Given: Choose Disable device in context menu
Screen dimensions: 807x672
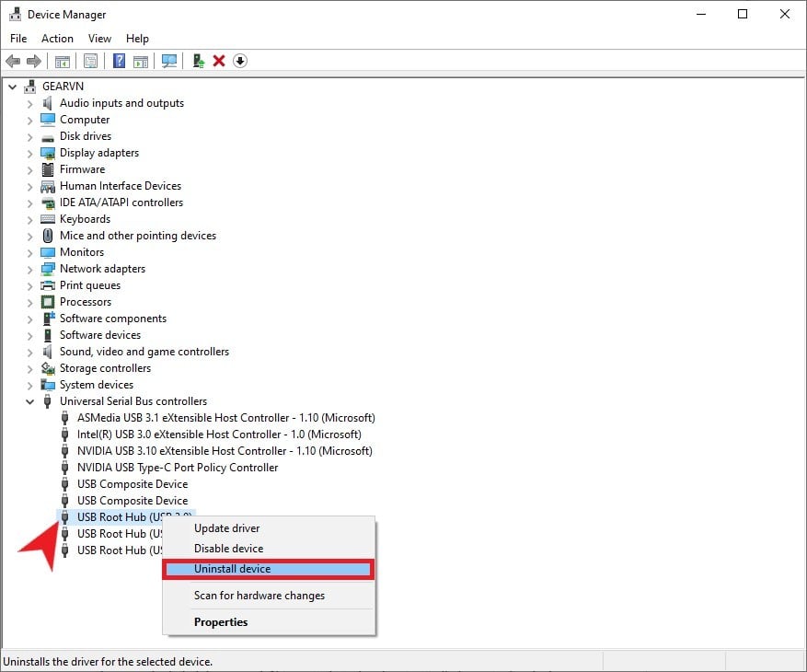Looking at the screenshot, I should click(x=228, y=549).
